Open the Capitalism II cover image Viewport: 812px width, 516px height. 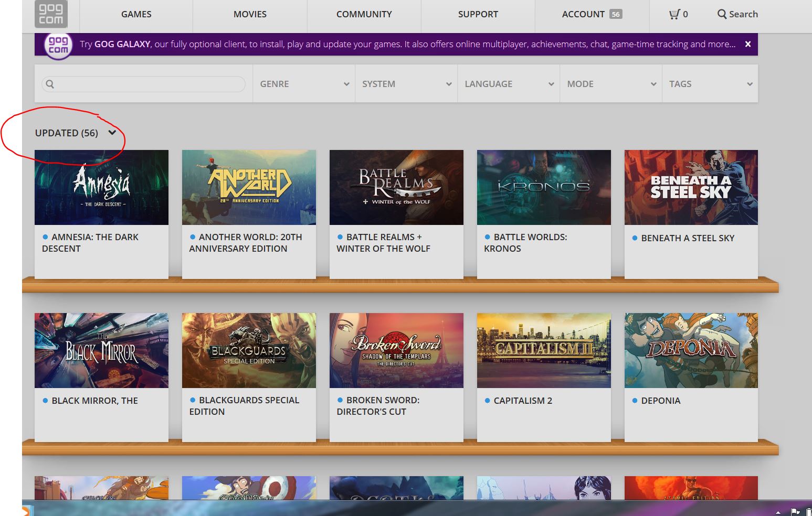pyautogui.click(x=544, y=350)
